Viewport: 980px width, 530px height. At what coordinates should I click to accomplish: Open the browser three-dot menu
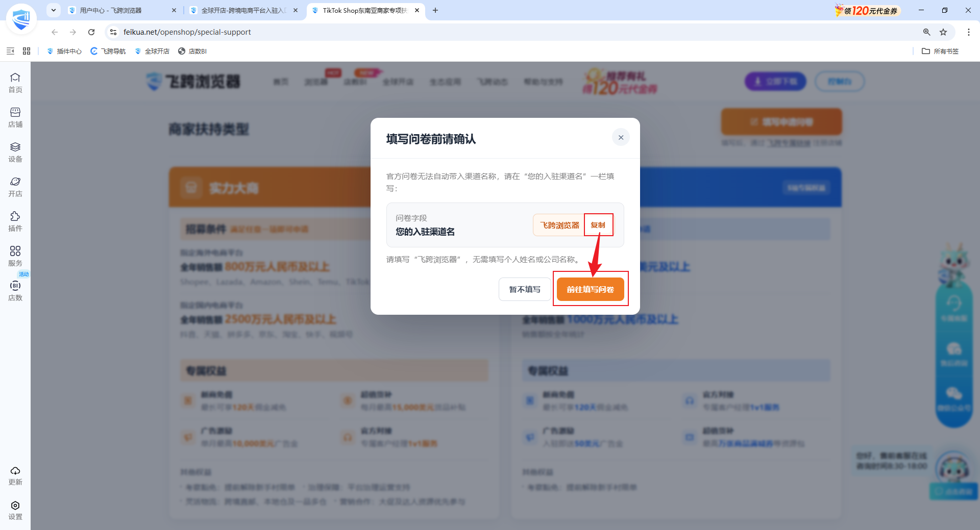pos(969,32)
